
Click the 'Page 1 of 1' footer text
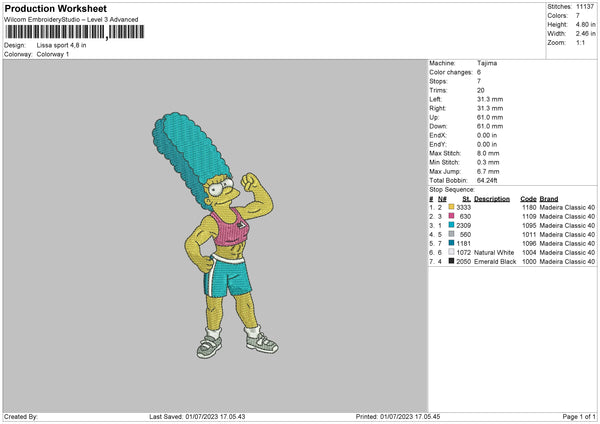(579, 417)
